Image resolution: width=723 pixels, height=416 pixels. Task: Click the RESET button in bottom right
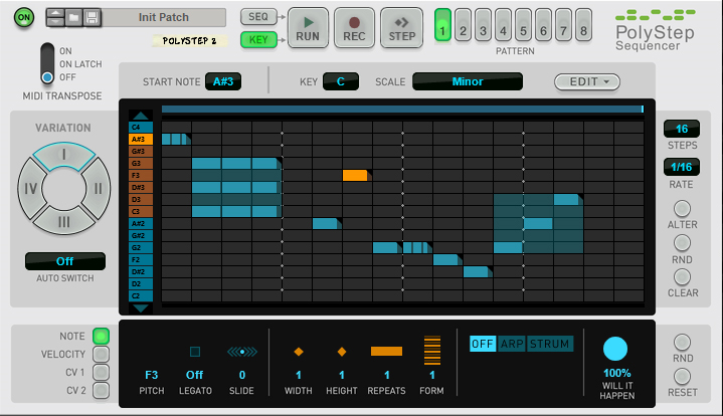682,376
